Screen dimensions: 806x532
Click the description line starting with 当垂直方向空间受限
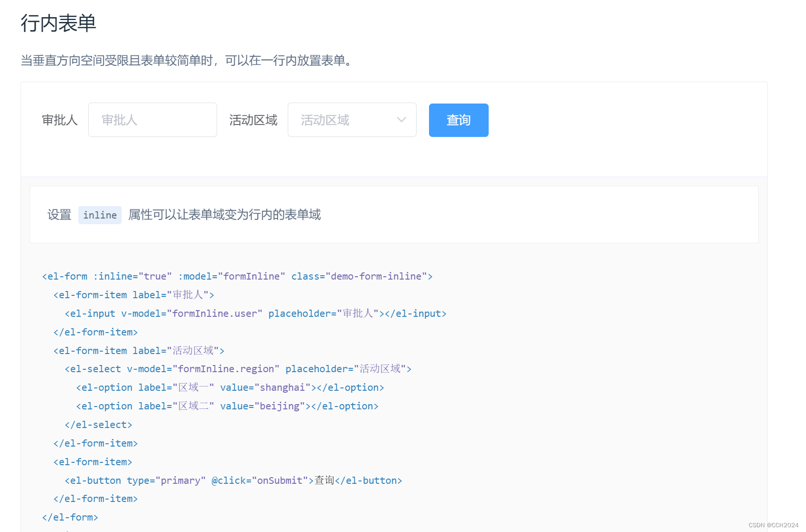coord(187,61)
